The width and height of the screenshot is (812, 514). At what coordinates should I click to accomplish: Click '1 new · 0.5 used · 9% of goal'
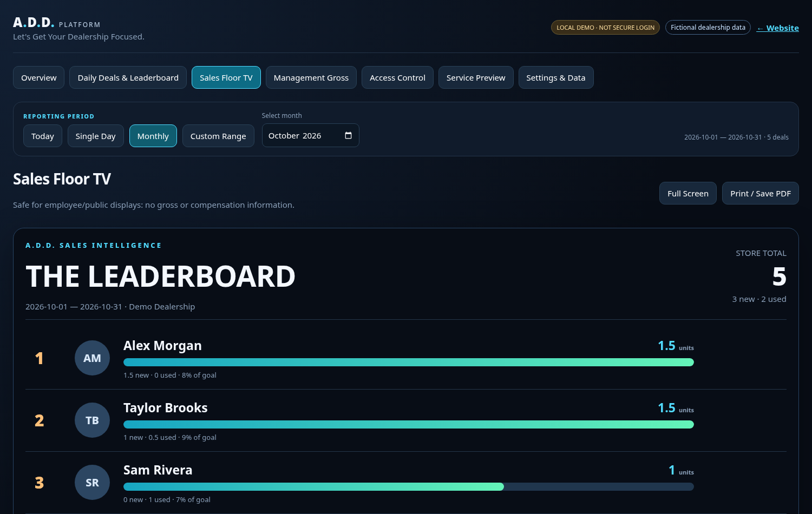(170, 437)
